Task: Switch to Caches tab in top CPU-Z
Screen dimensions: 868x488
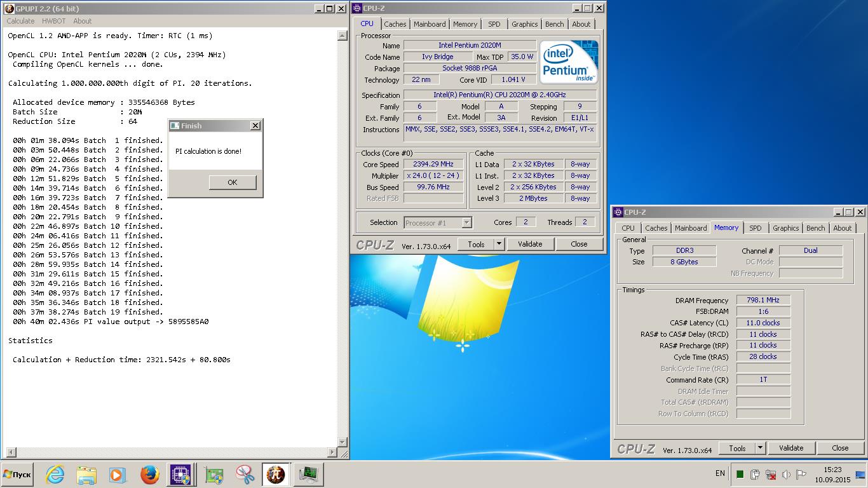Action: click(395, 24)
